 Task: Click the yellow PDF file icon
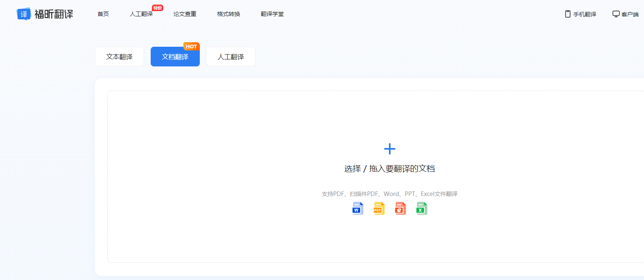[x=379, y=209]
